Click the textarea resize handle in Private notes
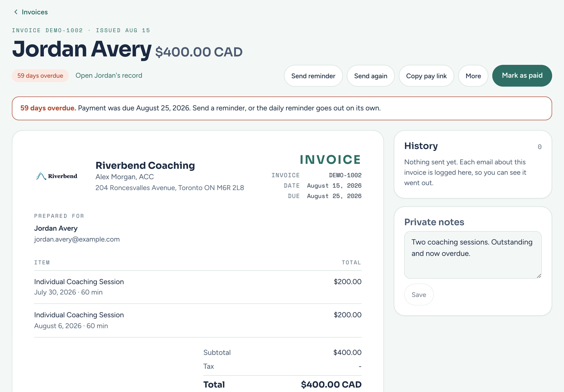 539,276
